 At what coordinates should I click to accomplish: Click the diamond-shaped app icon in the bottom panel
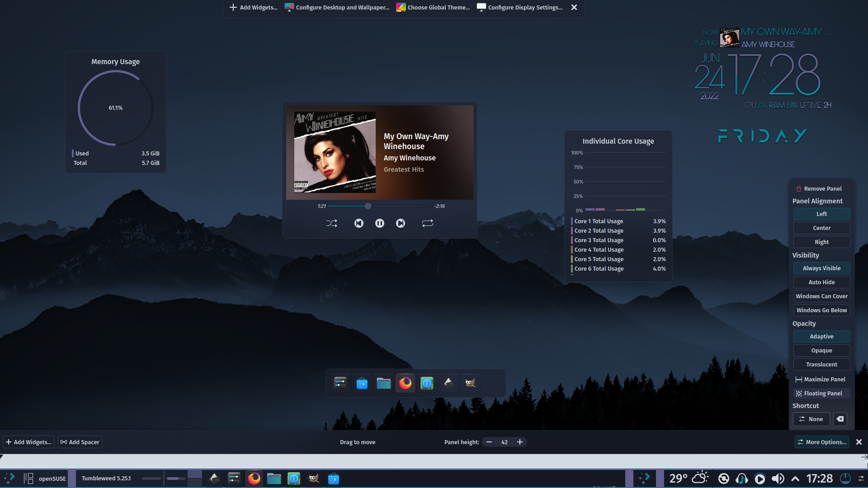coord(214,479)
